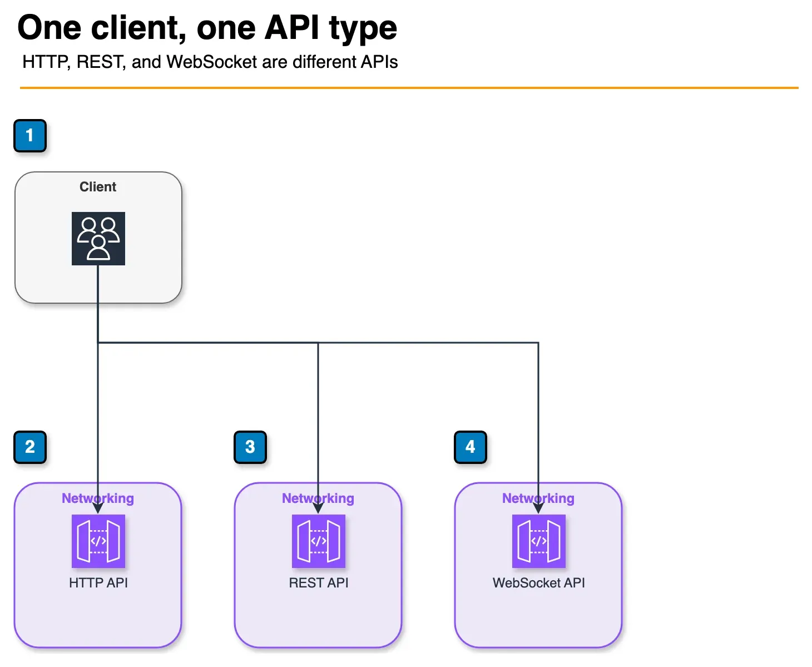Click the title 'One client, one API type'
The width and height of the screenshot is (812, 667).
[207, 28]
